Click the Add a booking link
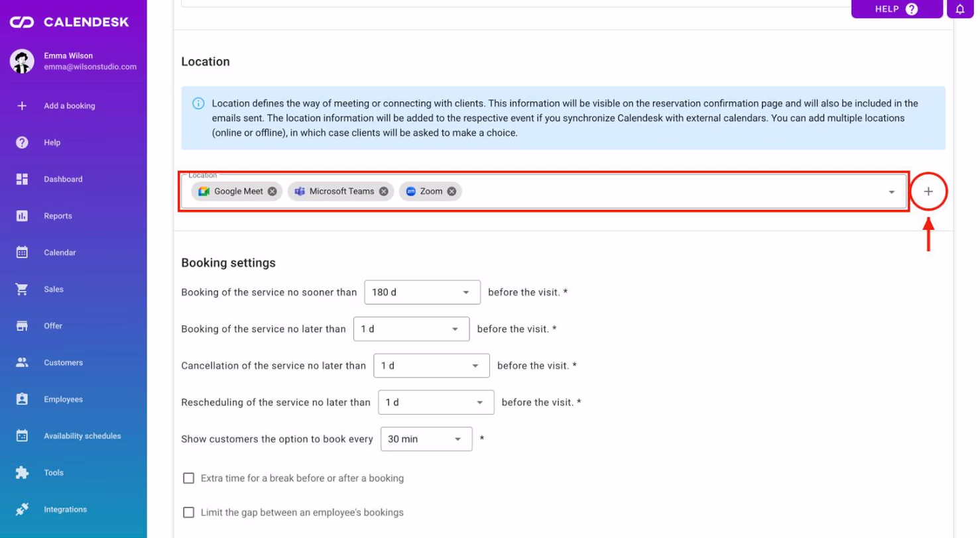980x538 pixels. click(70, 106)
